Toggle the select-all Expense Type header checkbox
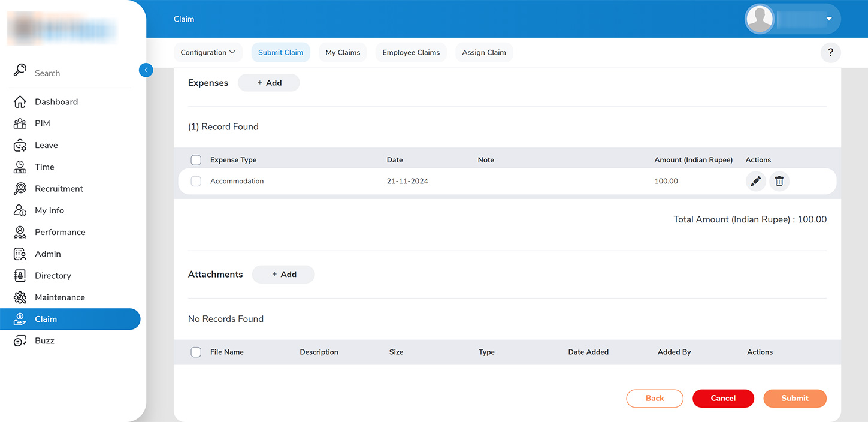 (196, 160)
